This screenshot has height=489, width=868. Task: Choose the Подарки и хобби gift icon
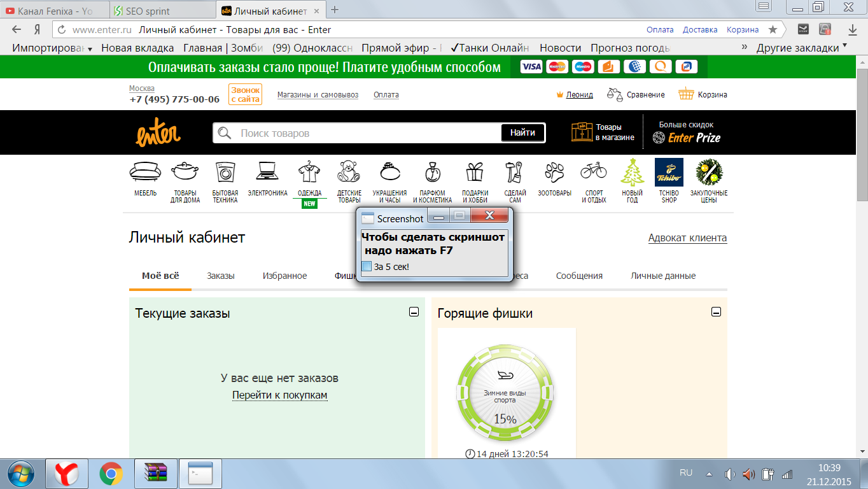(475, 172)
